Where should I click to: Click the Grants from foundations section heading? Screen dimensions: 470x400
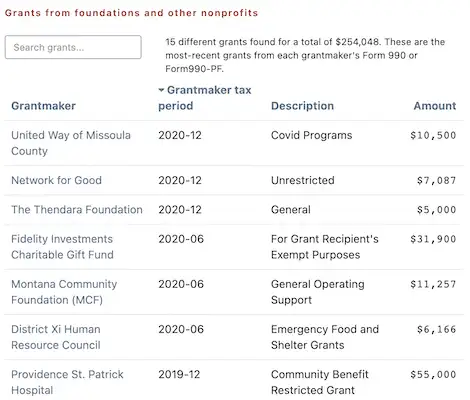pyautogui.click(x=131, y=13)
